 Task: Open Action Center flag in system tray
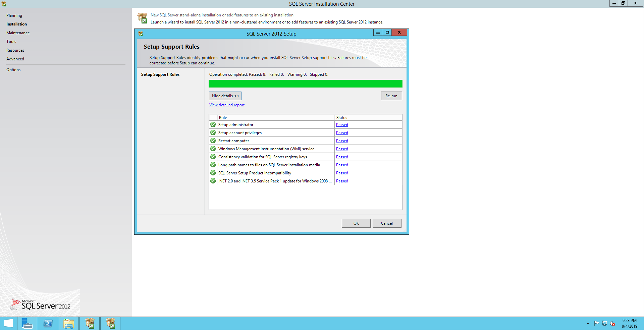[x=596, y=323]
